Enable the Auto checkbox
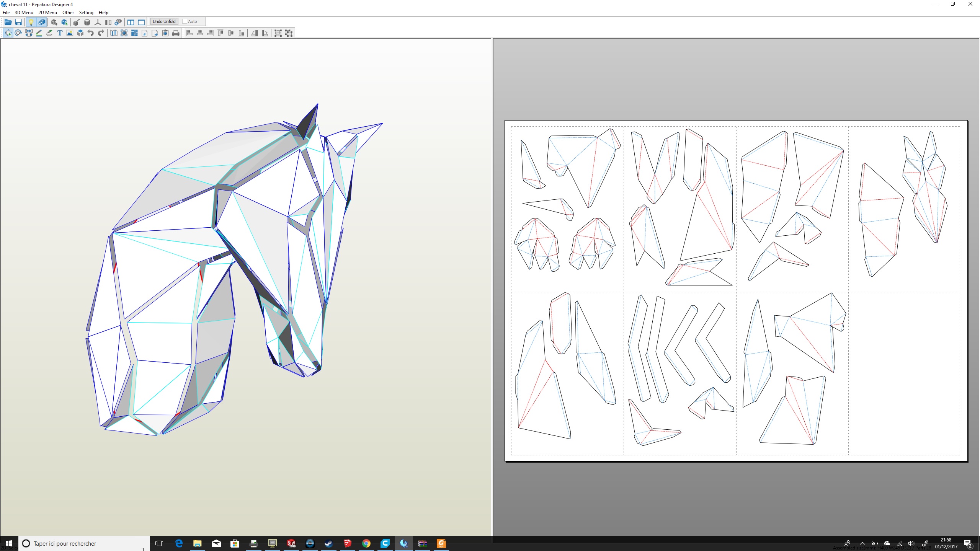 (x=185, y=21)
